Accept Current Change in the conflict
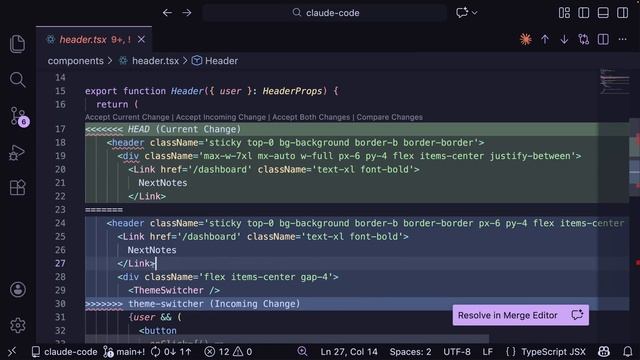 click(127, 117)
